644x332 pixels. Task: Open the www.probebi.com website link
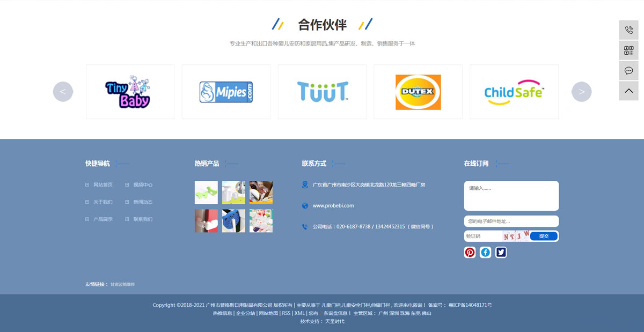[x=333, y=205]
